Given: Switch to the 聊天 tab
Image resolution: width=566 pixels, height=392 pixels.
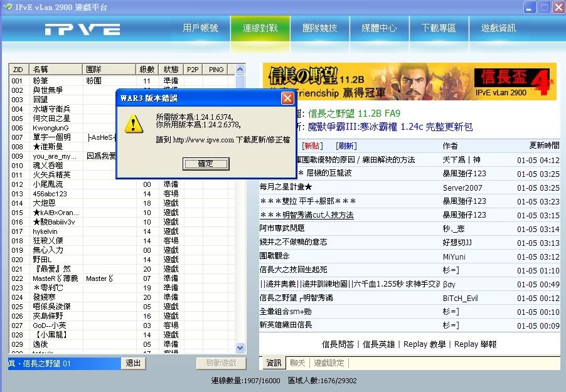Looking at the screenshot, I should 298,363.
